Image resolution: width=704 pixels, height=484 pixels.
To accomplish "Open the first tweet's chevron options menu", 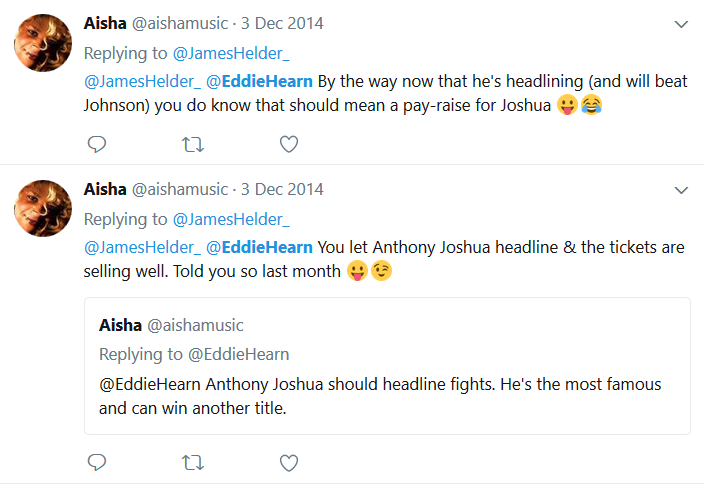I will [681, 24].
